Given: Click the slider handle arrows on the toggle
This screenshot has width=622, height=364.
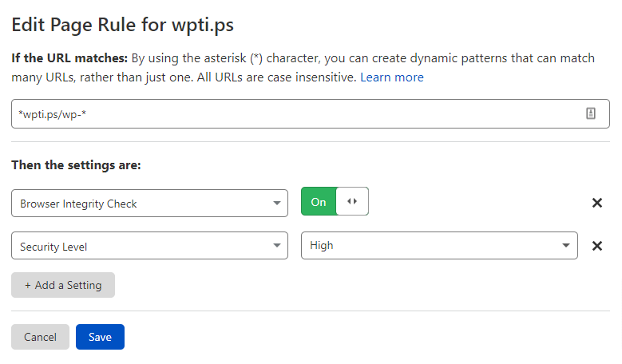Looking at the screenshot, I should (352, 201).
